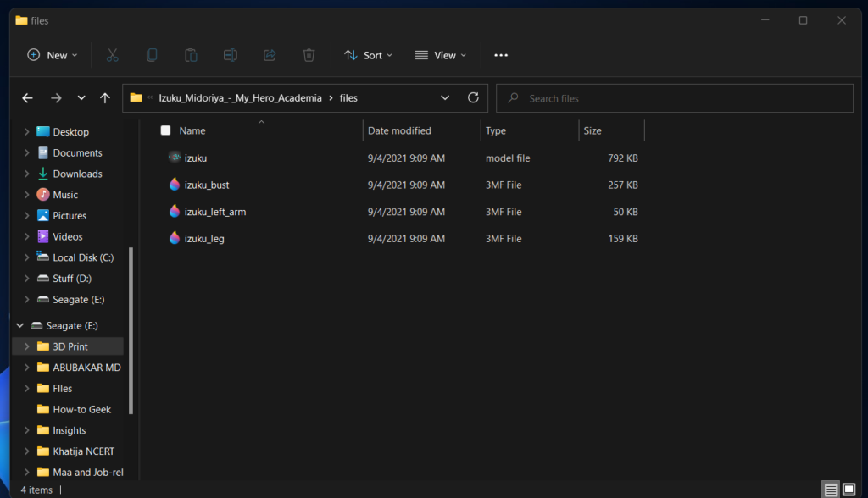Collapse the Seagate (E:) drive tree

19,325
